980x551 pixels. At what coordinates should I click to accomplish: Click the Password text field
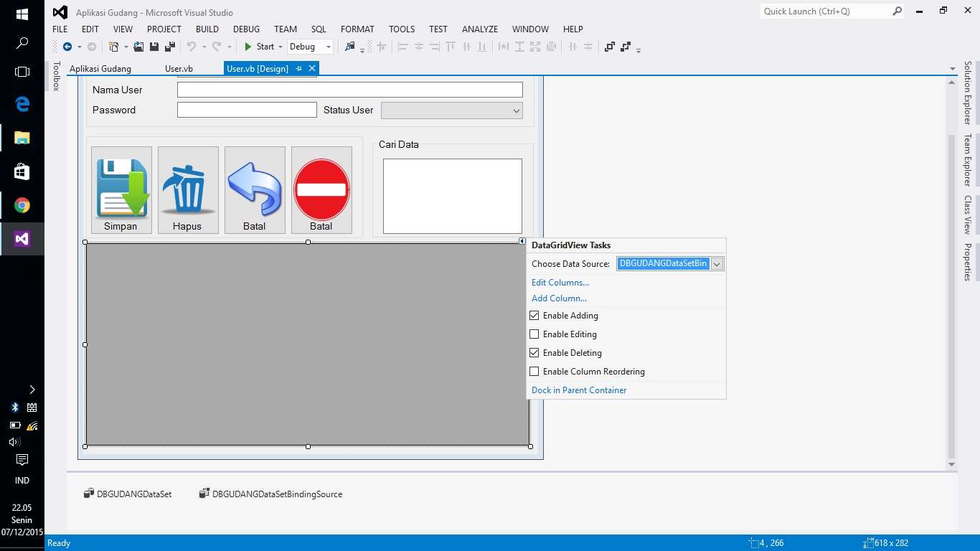click(247, 110)
